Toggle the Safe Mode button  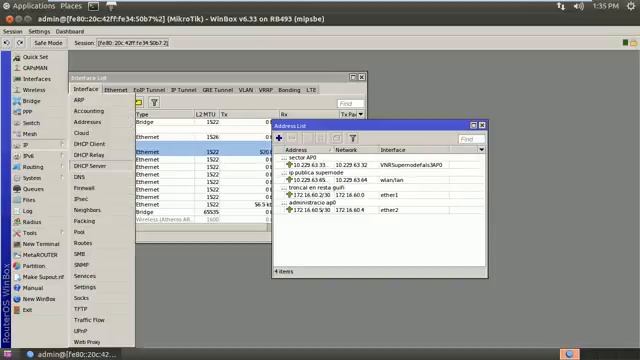pyautogui.click(x=48, y=43)
